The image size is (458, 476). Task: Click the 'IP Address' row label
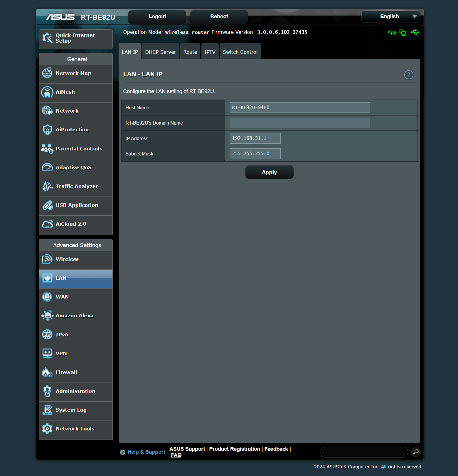point(137,138)
